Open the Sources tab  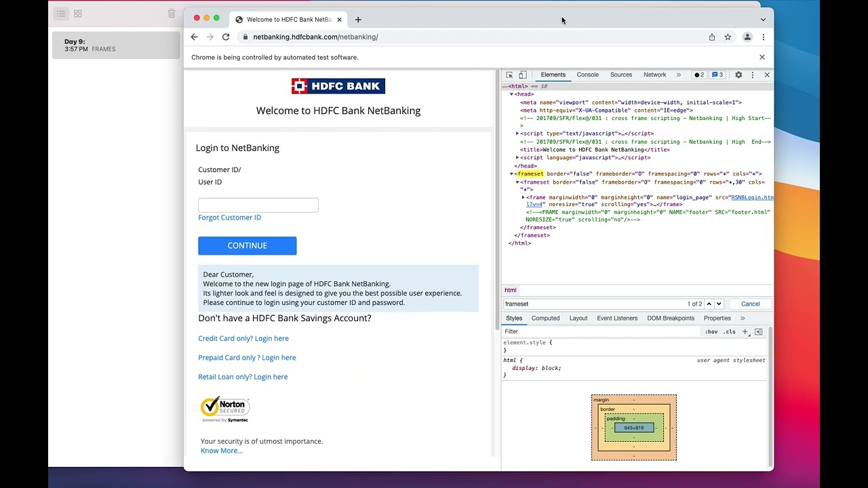(x=620, y=75)
